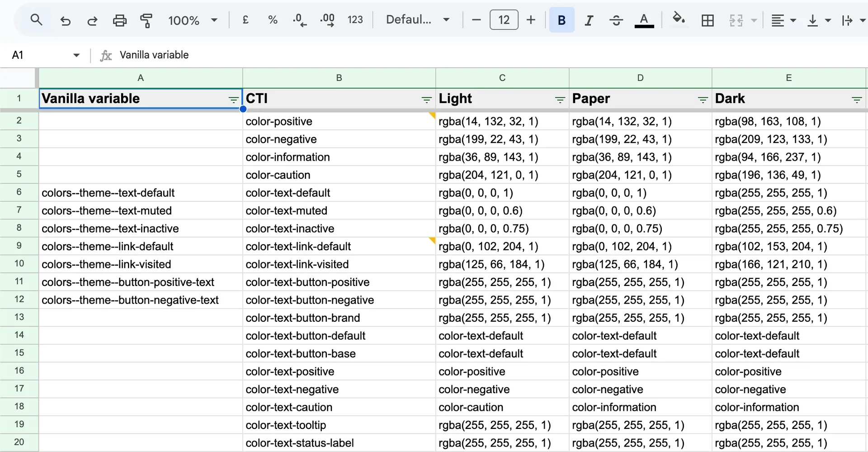Screen dimensions: 868x452
Task: Toggle italic formatting
Action: (589, 20)
